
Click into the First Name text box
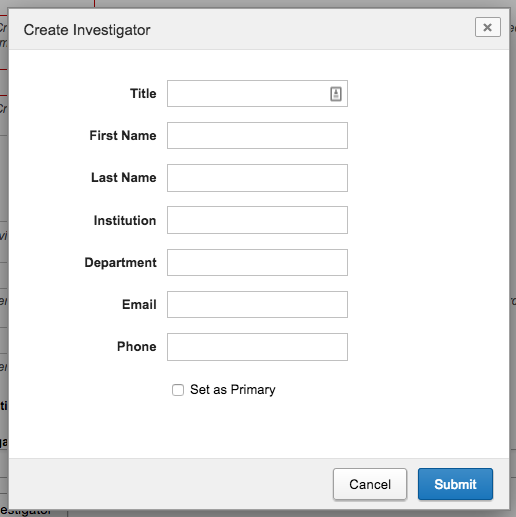point(257,136)
